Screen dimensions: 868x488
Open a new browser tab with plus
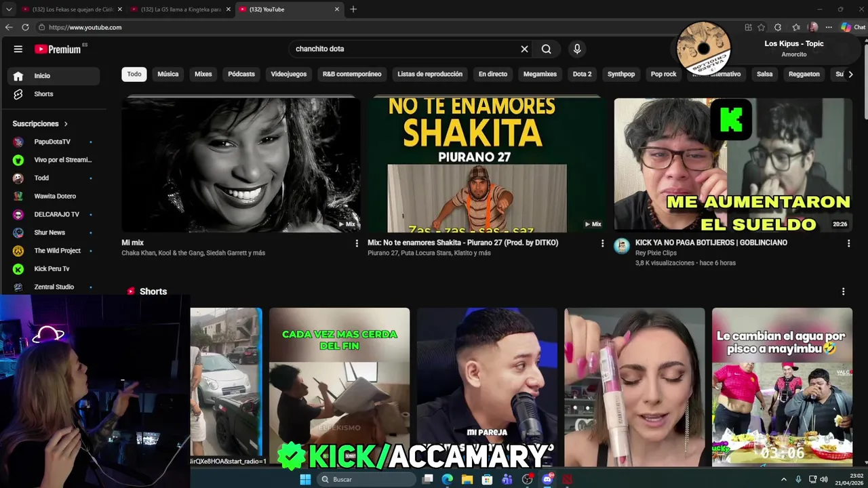coord(353,9)
